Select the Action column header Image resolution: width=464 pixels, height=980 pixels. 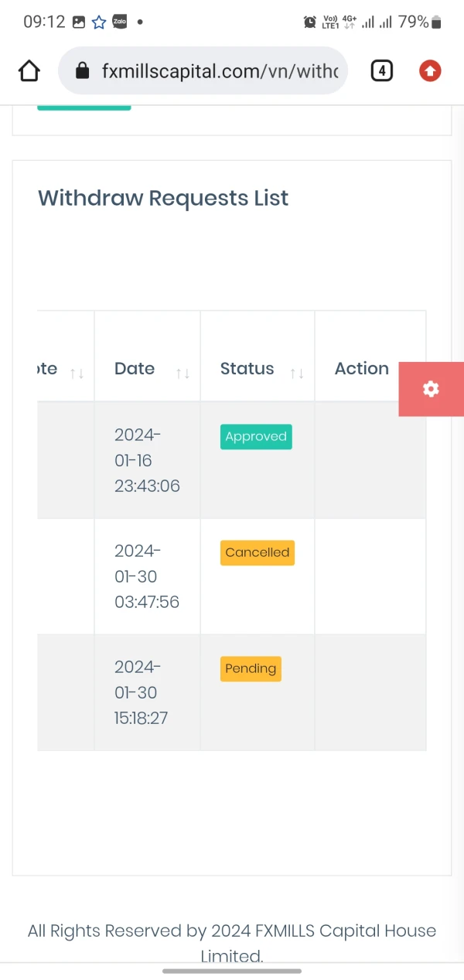point(361,368)
